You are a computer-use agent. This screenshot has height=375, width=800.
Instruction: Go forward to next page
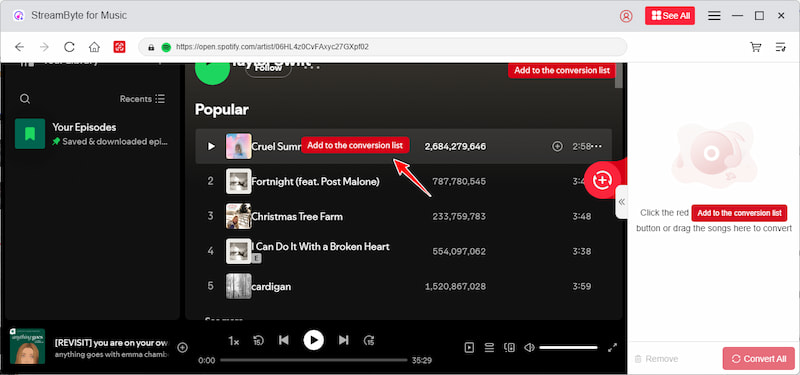(44, 47)
